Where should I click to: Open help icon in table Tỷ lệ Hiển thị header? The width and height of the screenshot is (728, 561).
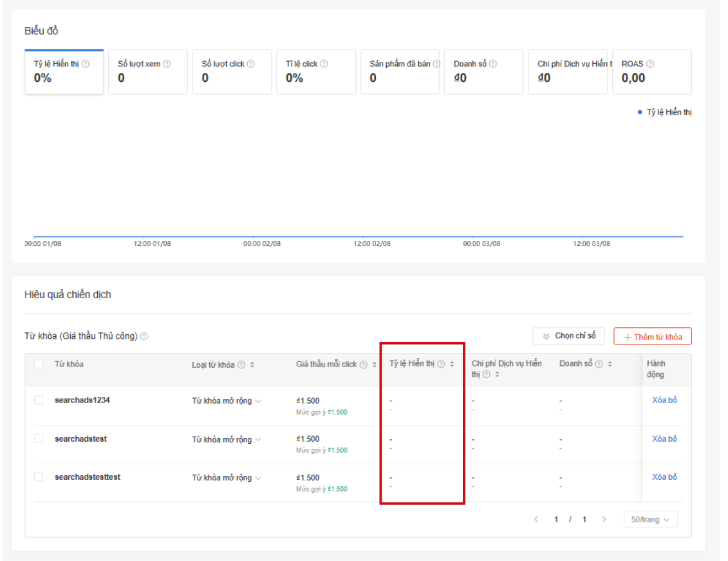(441, 364)
